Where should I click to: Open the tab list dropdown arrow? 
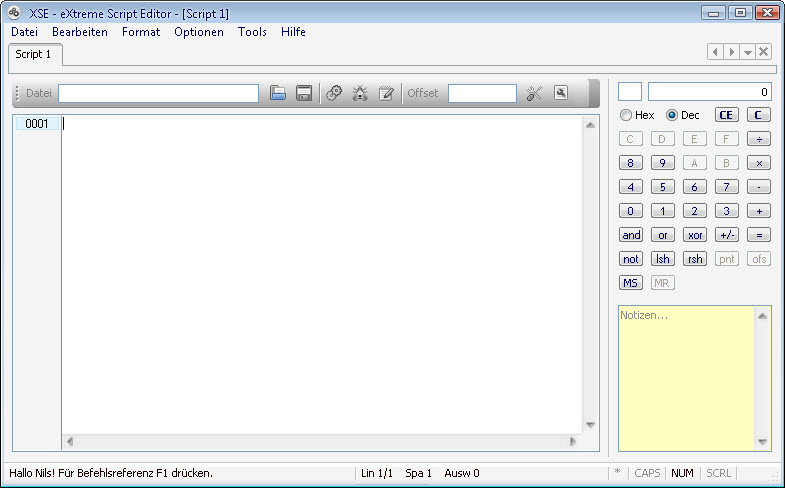tap(747, 52)
